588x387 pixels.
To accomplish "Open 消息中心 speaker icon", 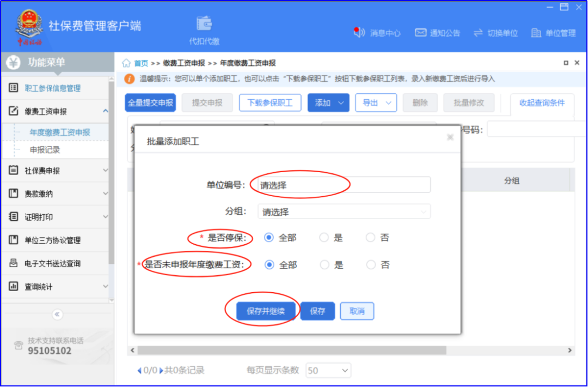I will (x=359, y=33).
